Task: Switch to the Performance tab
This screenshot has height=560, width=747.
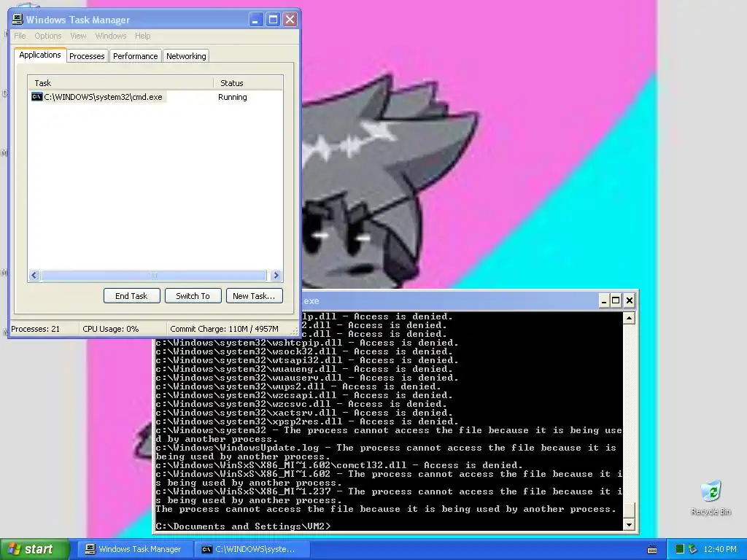Action: [135, 56]
